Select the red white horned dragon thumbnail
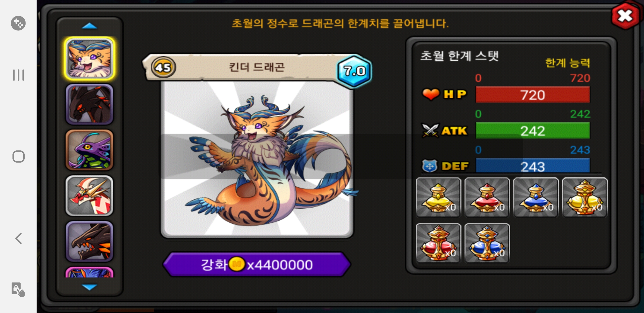This screenshot has height=313, width=644. 89,196
